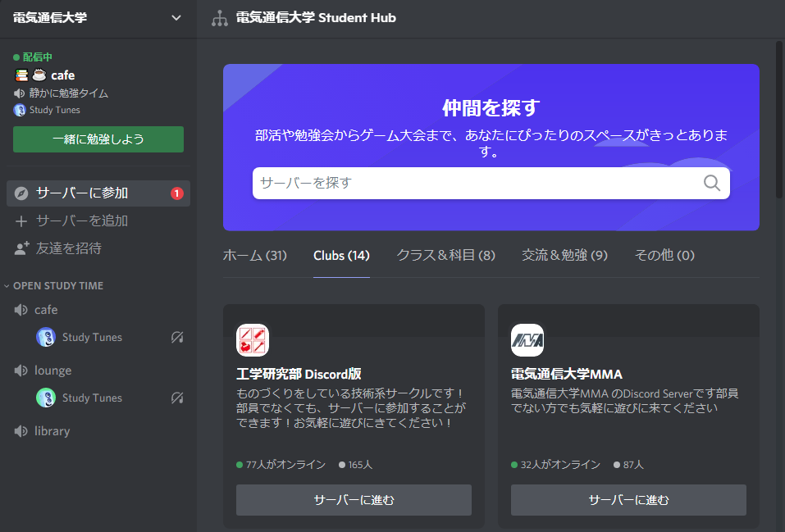Click the coffee cup emoji beside cafe

pyautogui.click(x=39, y=75)
